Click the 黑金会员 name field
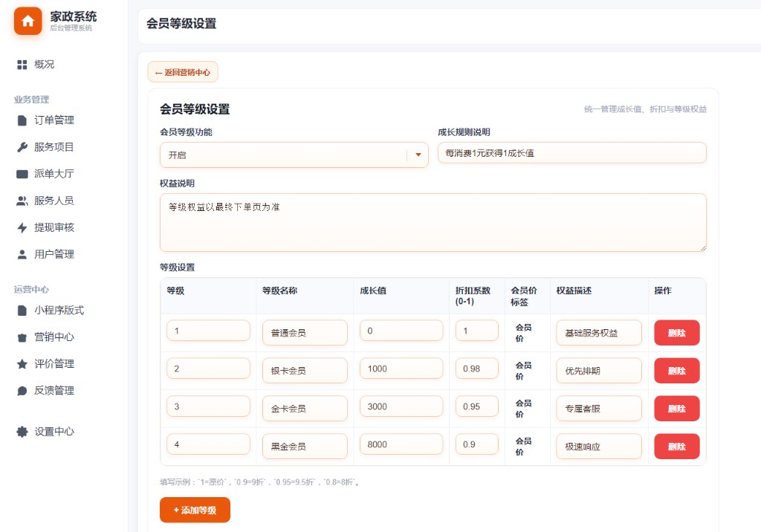Viewport: 761px width, 532px height. (305, 447)
